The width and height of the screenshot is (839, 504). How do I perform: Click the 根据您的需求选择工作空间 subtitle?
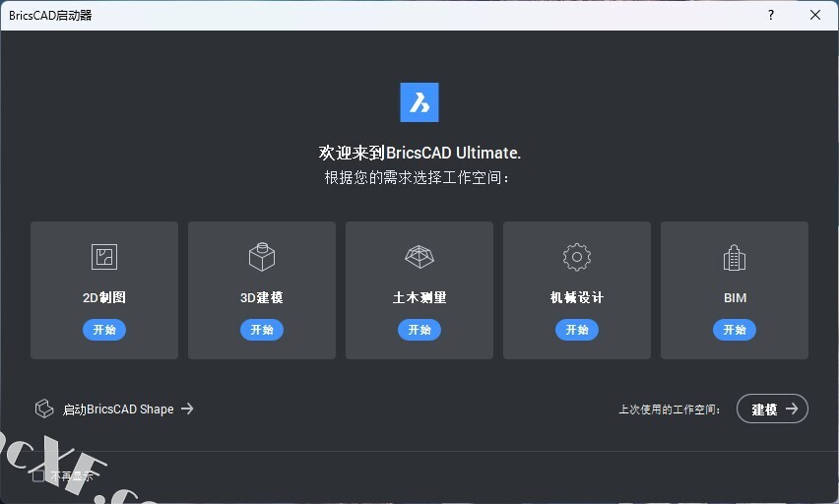(x=416, y=177)
